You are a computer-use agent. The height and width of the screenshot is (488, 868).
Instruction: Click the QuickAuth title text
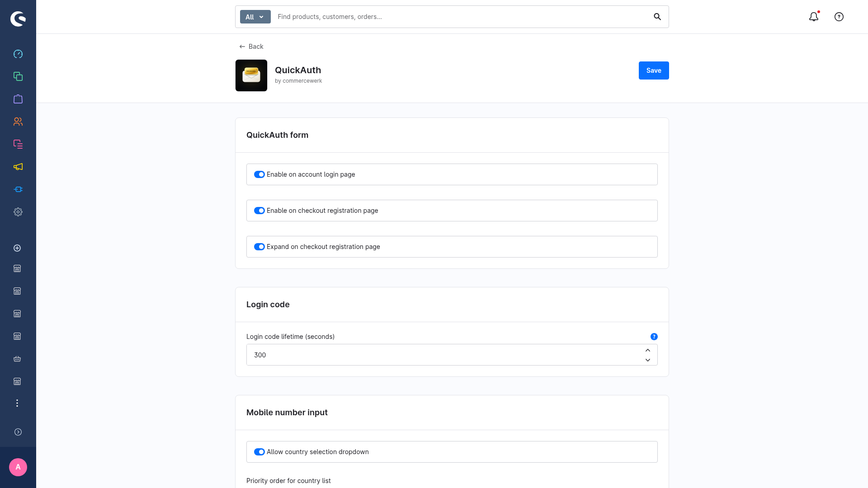pos(298,70)
